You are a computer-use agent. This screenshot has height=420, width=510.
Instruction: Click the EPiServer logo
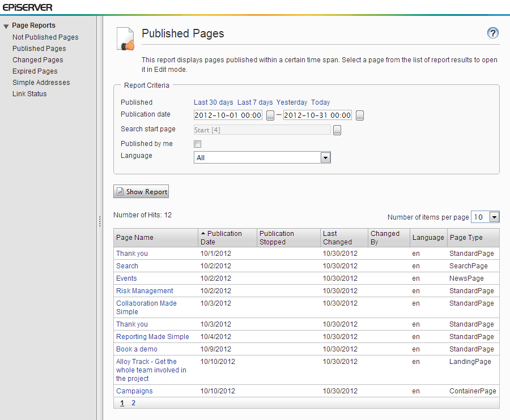(x=27, y=7)
